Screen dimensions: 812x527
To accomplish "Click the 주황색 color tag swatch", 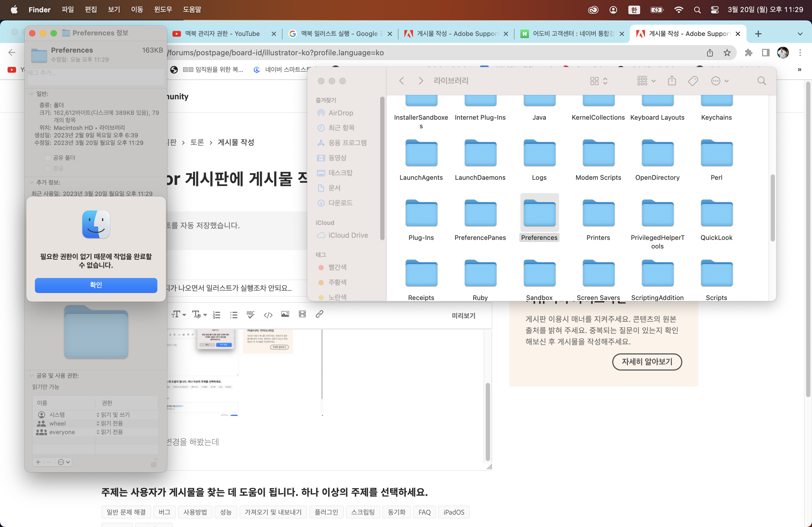I will [x=321, y=282].
